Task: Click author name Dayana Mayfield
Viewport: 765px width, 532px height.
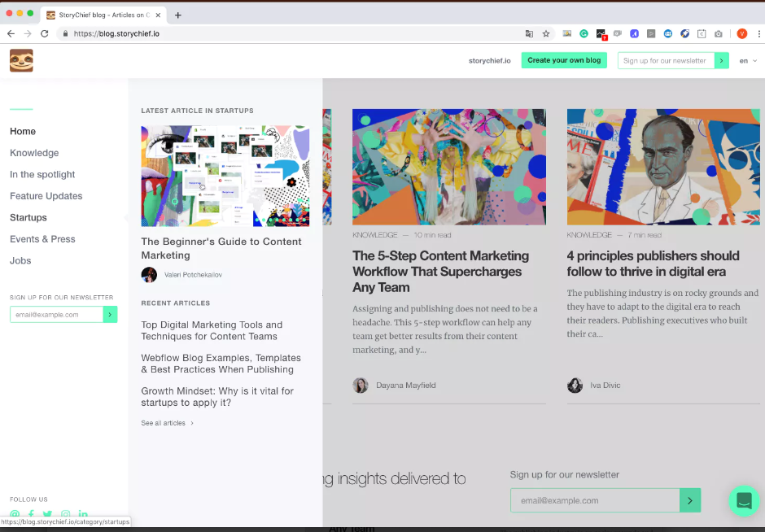Action: click(x=406, y=386)
